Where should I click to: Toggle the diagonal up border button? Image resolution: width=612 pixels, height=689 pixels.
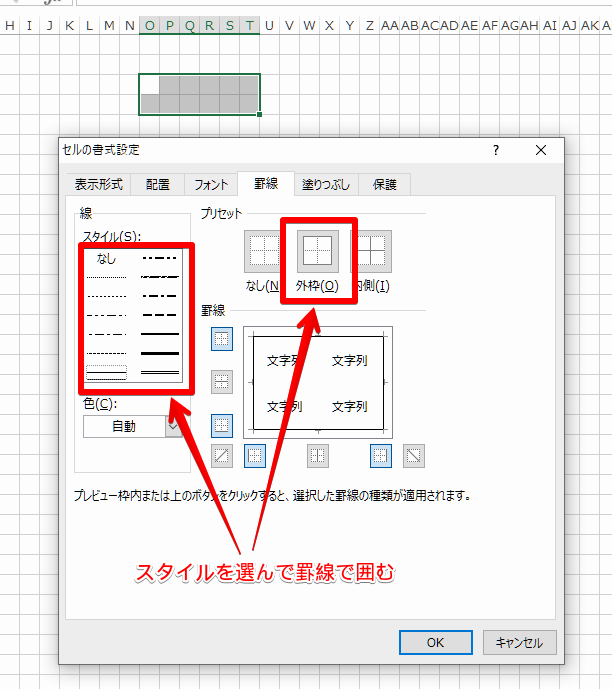tap(222, 456)
